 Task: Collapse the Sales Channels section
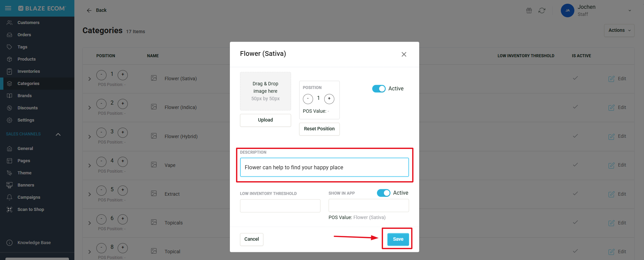pyautogui.click(x=58, y=134)
